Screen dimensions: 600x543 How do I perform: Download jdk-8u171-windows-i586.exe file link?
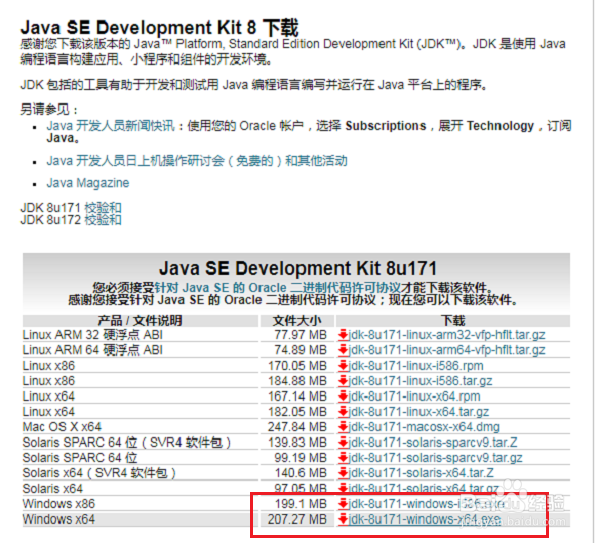427,504
